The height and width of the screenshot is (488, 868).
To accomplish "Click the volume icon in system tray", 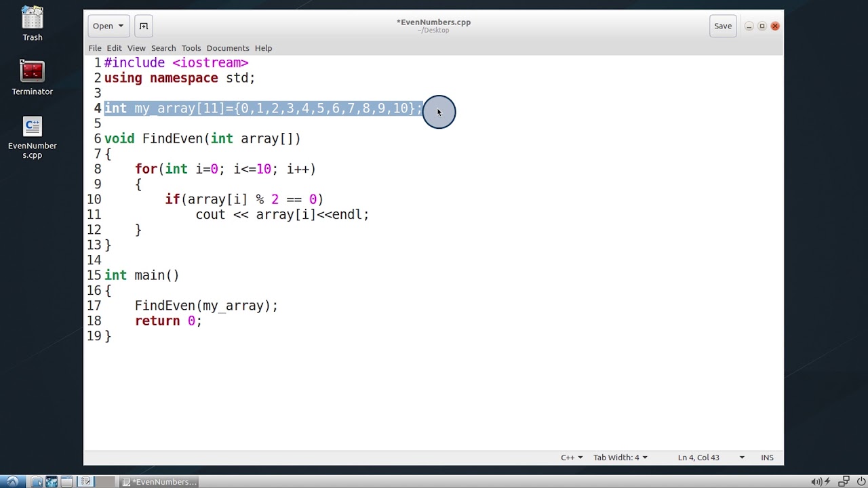I will tap(816, 482).
